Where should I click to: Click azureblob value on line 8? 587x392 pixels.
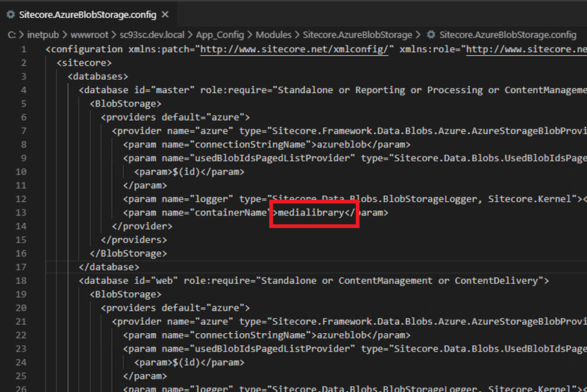coord(342,145)
